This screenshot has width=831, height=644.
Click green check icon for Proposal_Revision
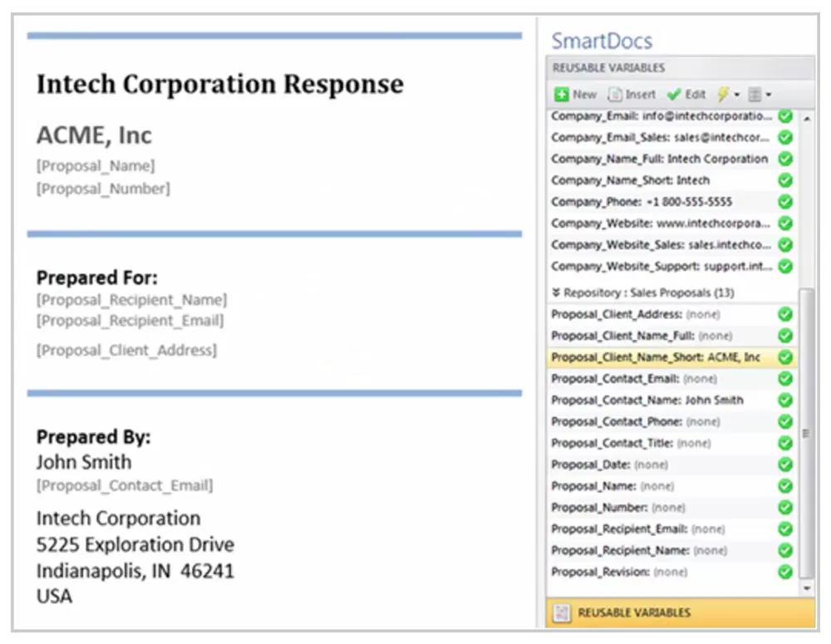(x=785, y=572)
